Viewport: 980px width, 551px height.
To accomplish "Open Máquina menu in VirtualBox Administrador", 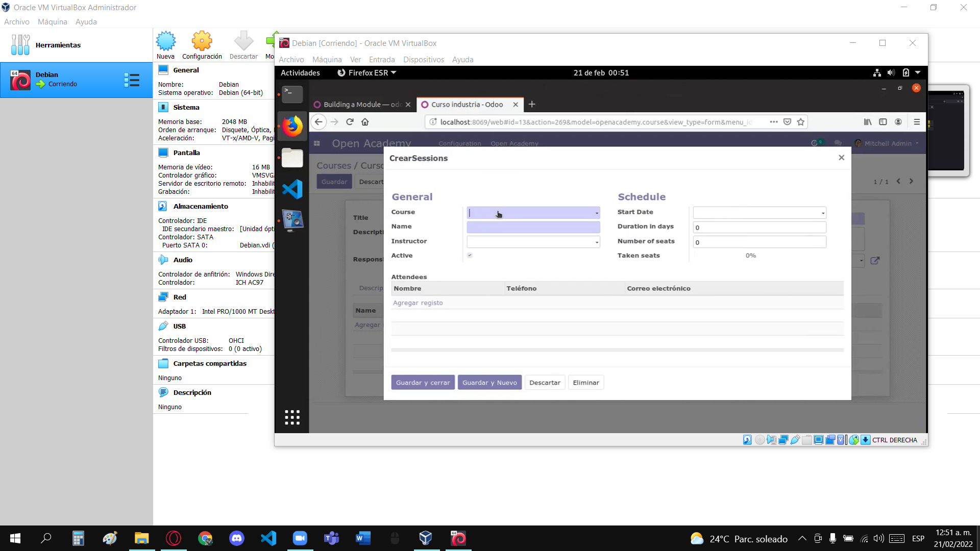I will 53,22.
